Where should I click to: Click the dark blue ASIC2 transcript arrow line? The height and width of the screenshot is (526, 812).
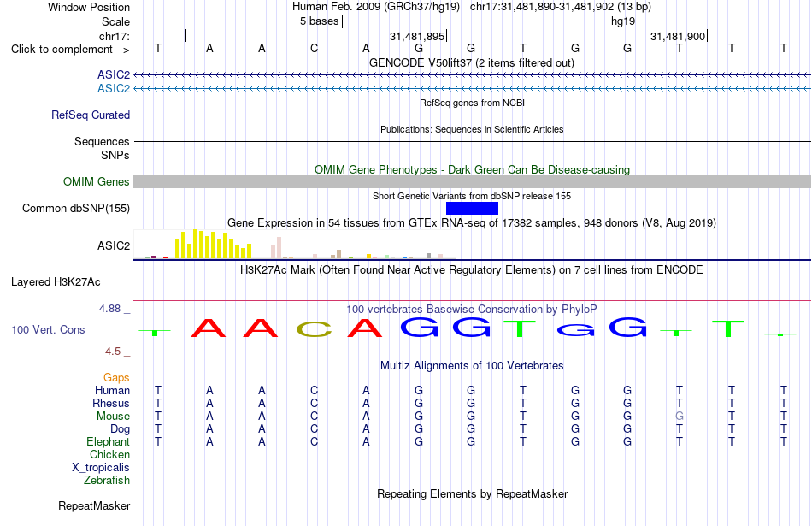click(x=473, y=75)
